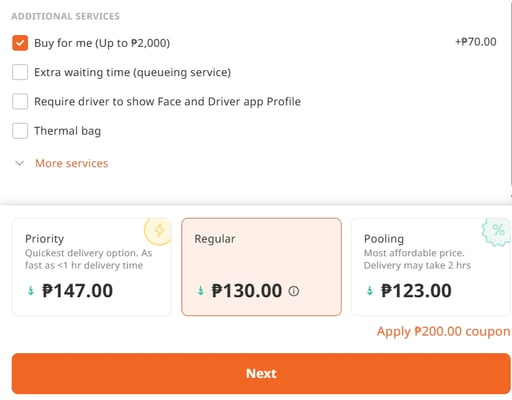Tick Require driver to show Face checkbox
The image size is (512, 400).
click(20, 102)
